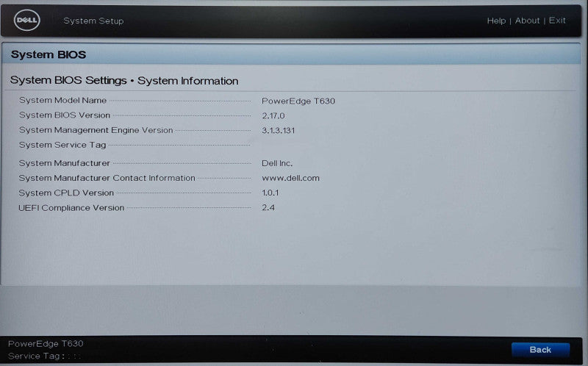Click the System Setup header text
588x366 pixels.
point(93,21)
